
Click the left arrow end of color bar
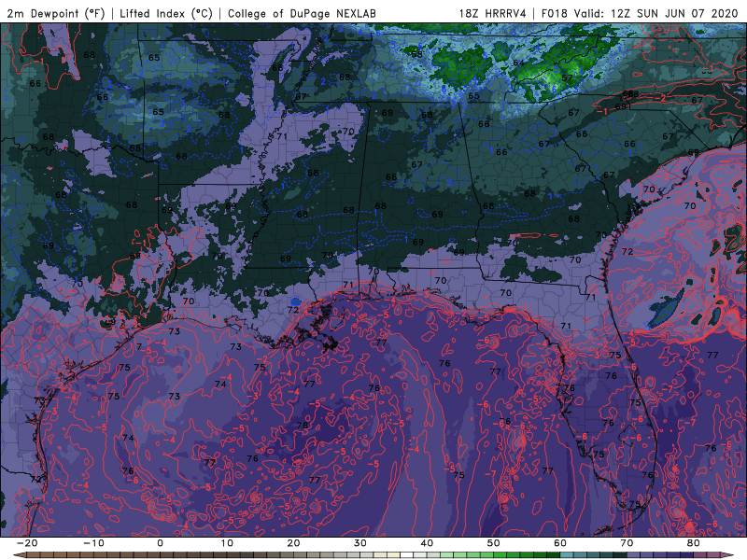[x=18, y=555]
